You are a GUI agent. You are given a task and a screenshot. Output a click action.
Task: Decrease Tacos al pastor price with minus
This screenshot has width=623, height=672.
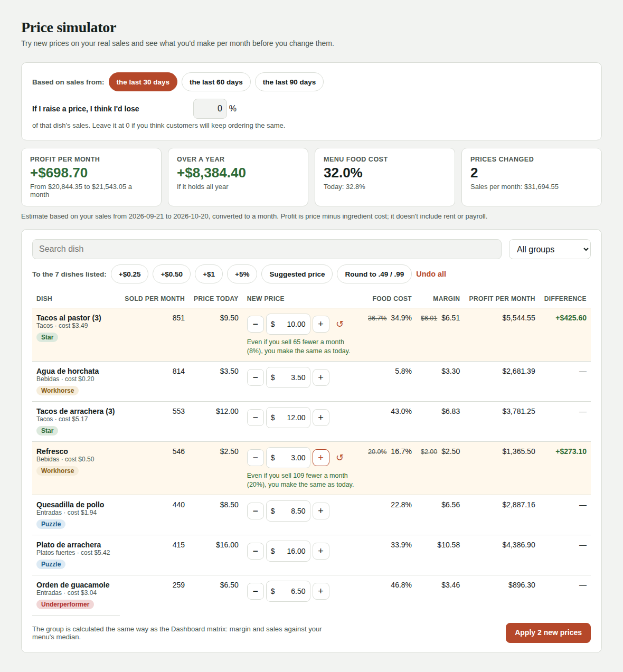[256, 324]
